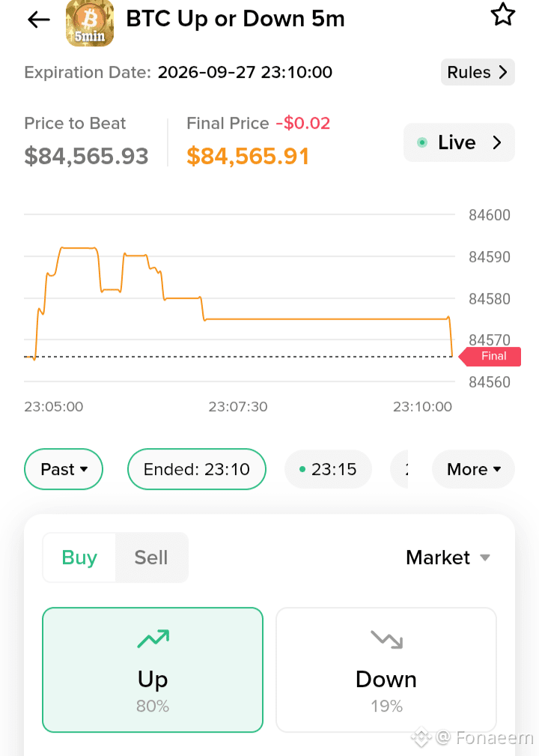
Task: Open Rules via its chevron
Action: 503,73
